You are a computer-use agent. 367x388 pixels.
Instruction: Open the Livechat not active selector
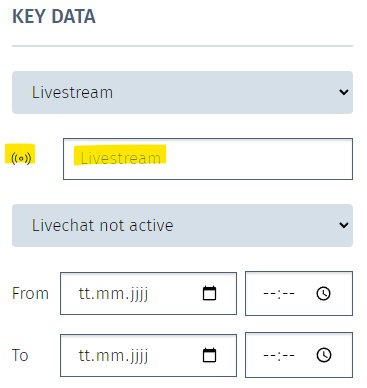coord(182,225)
